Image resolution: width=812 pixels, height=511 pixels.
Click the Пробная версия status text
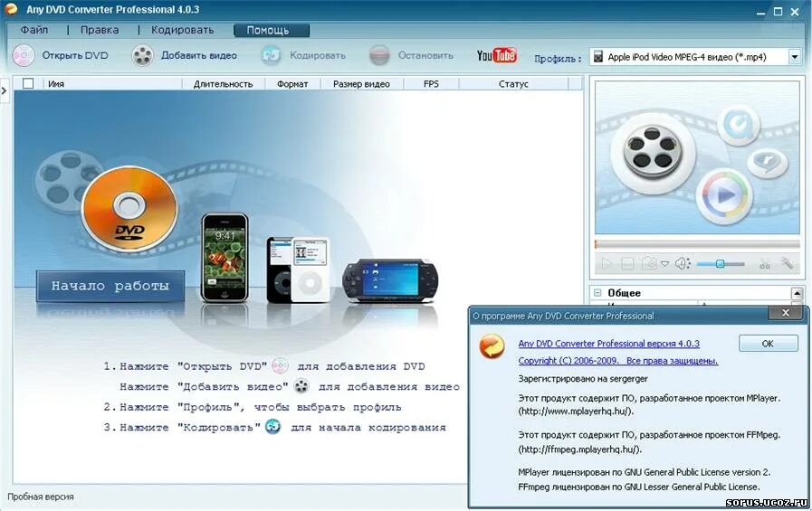pos(41,497)
